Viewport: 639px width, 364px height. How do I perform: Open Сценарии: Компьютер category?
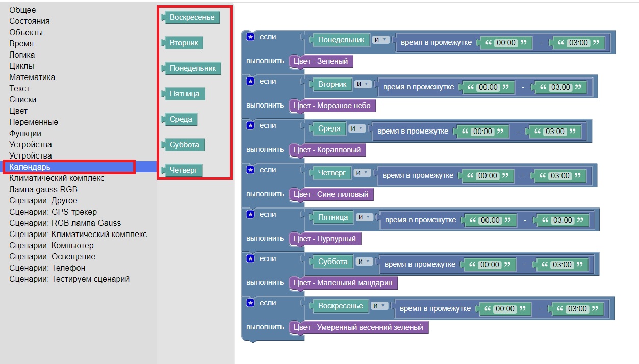(52, 246)
